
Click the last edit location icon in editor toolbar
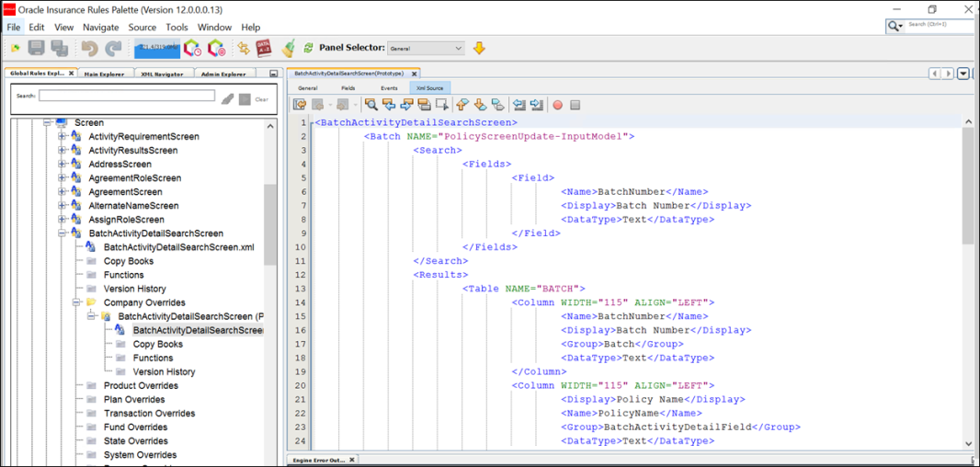point(300,105)
